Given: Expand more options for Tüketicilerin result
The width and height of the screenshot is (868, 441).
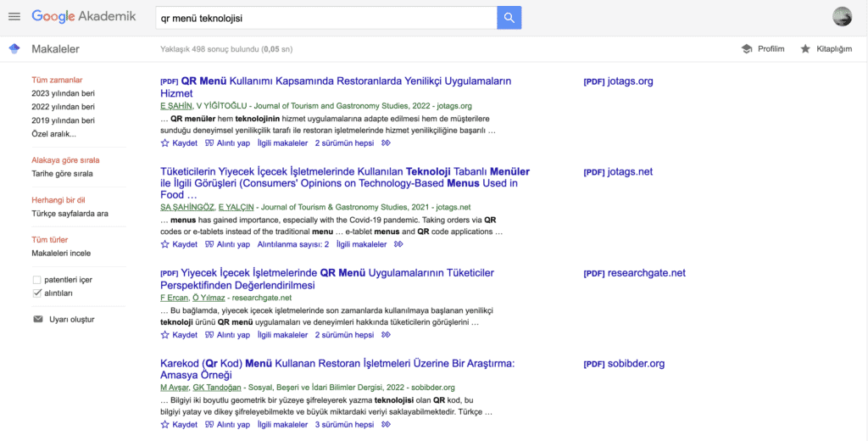Looking at the screenshot, I should point(398,244).
